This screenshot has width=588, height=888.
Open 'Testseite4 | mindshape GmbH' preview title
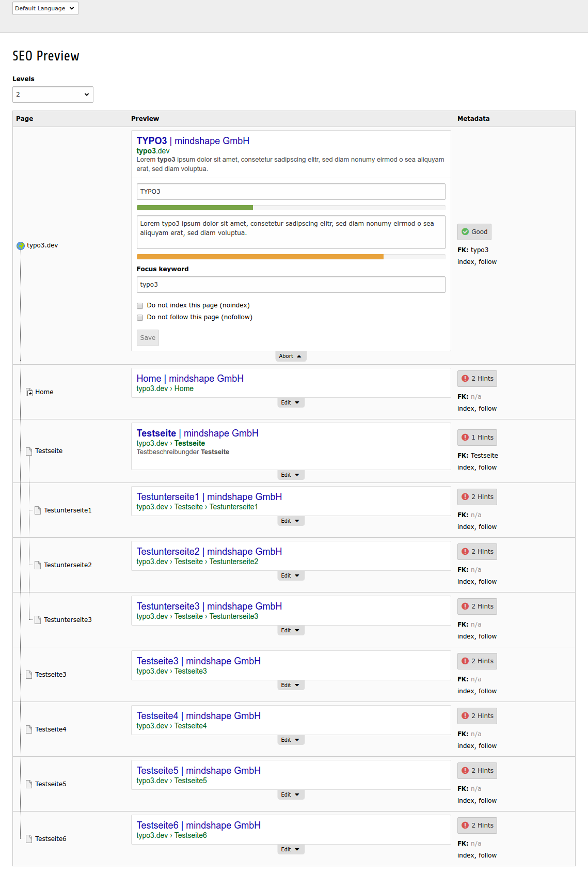pyautogui.click(x=199, y=716)
